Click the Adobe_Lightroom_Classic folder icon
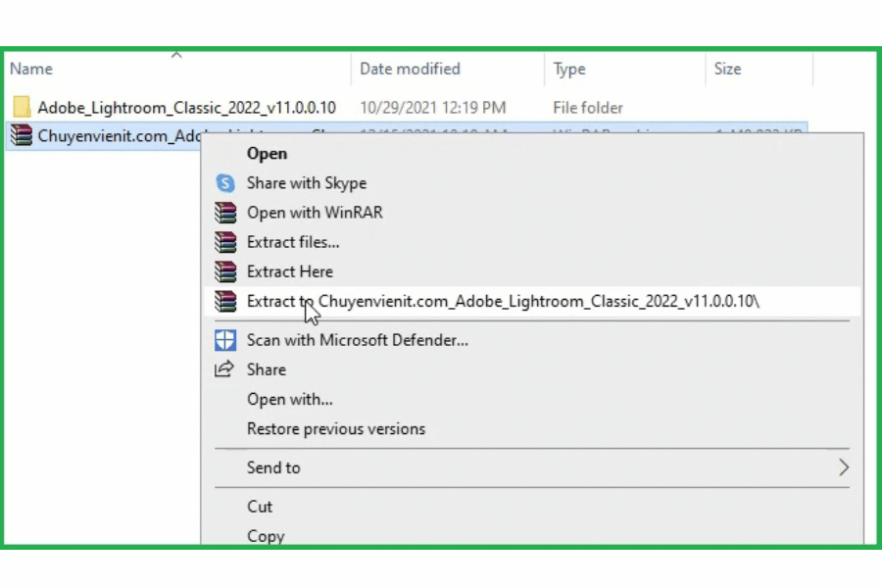 (x=22, y=108)
